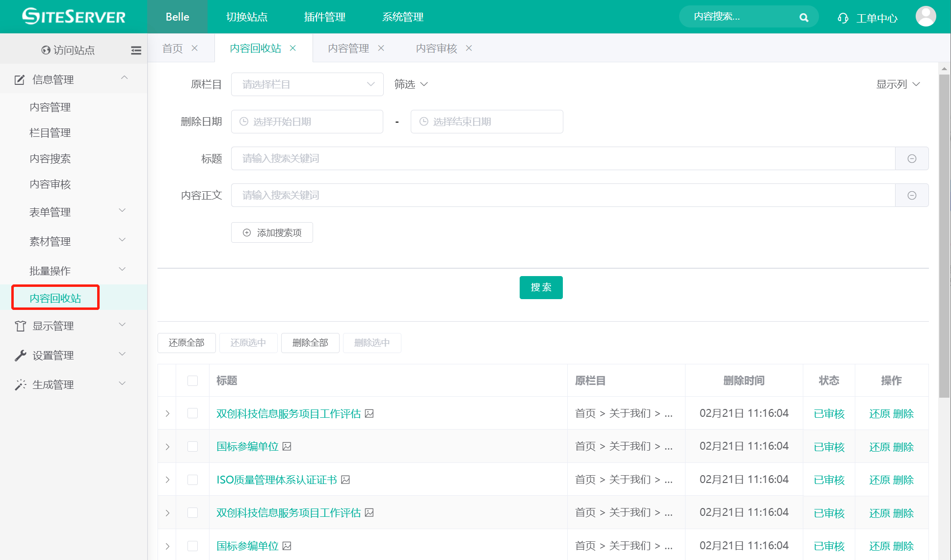Check the first 双创科技信息服务项目工作评估 row checkbox
Image resolution: width=951 pixels, height=560 pixels.
tap(192, 413)
